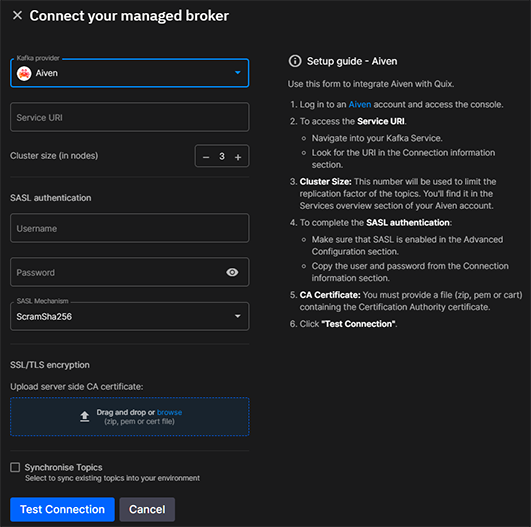Click the Test Connection button
Screen dimensions: 531x527
pyautogui.click(x=62, y=509)
